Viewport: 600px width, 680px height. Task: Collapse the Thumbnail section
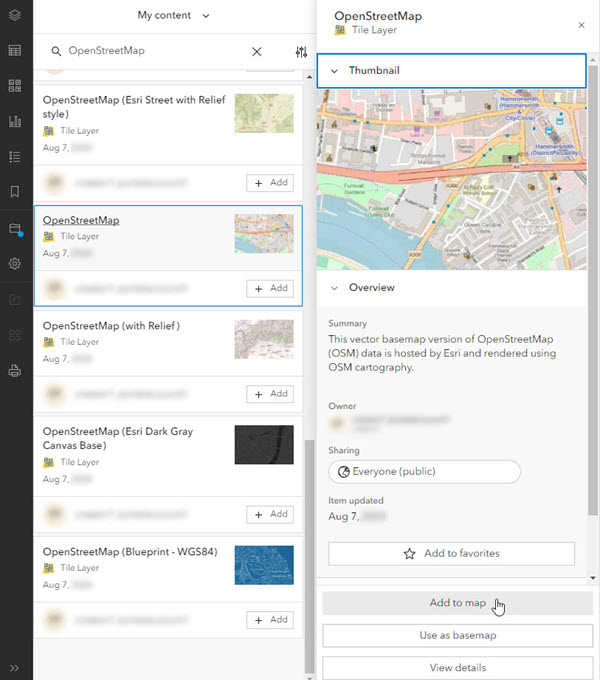tap(452, 71)
